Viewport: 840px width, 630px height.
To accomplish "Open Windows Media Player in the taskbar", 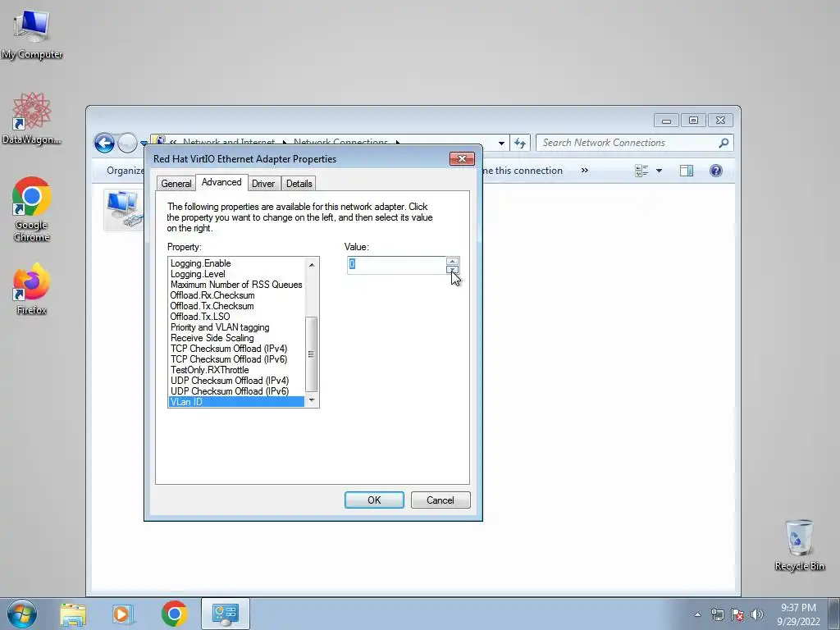I will click(x=123, y=614).
